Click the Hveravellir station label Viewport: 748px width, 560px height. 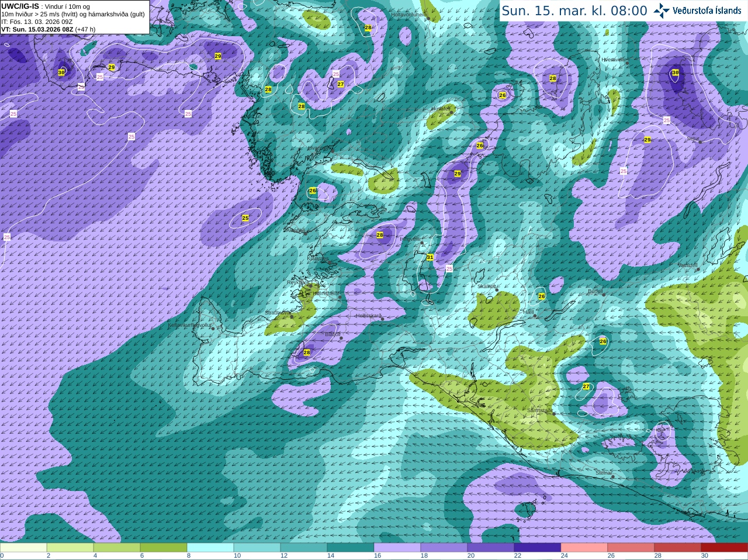(x=614, y=60)
